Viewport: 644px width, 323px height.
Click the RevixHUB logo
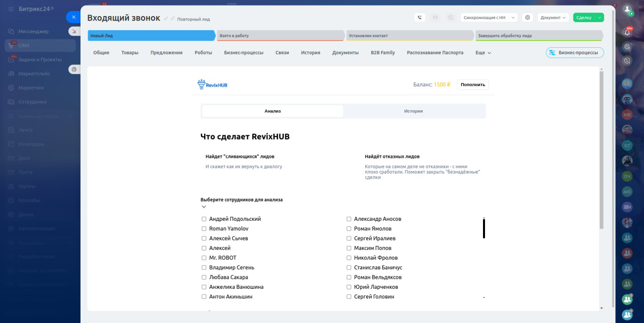[x=212, y=85]
